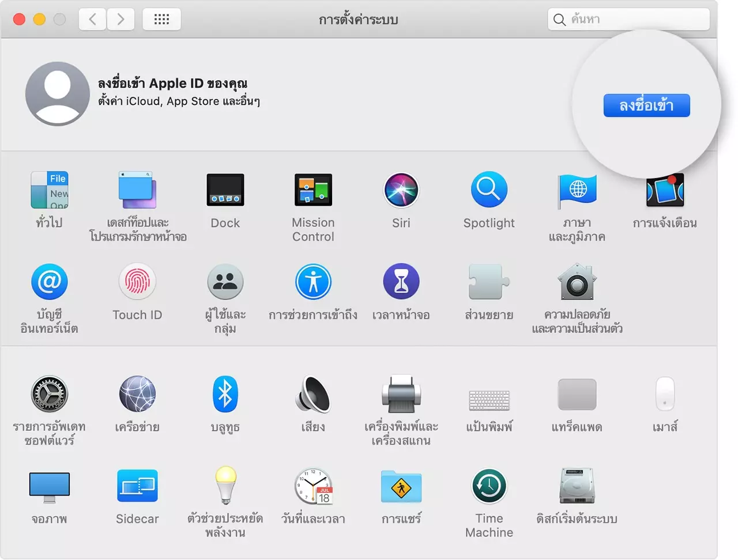The height and width of the screenshot is (560, 738).
Task: Open Keyboard (แป้นพิมพ์) preferences
Action: (489, 400)
